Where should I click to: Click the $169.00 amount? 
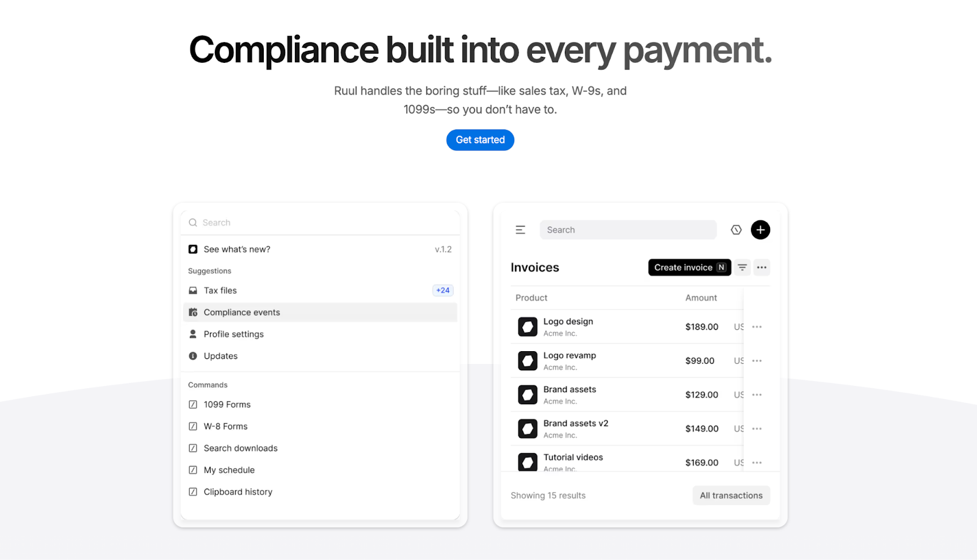[x=702, y=462]
